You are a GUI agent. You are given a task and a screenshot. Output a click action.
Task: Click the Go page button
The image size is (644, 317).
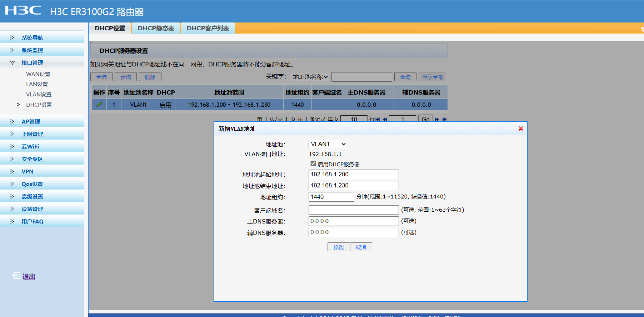pyautogui.click(x=425, y=119)
